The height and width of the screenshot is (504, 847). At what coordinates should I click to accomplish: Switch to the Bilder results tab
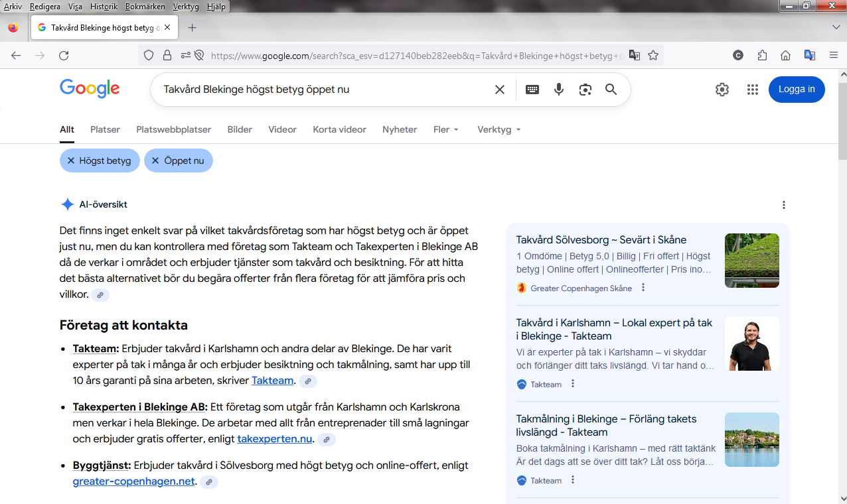coord(240,130)
